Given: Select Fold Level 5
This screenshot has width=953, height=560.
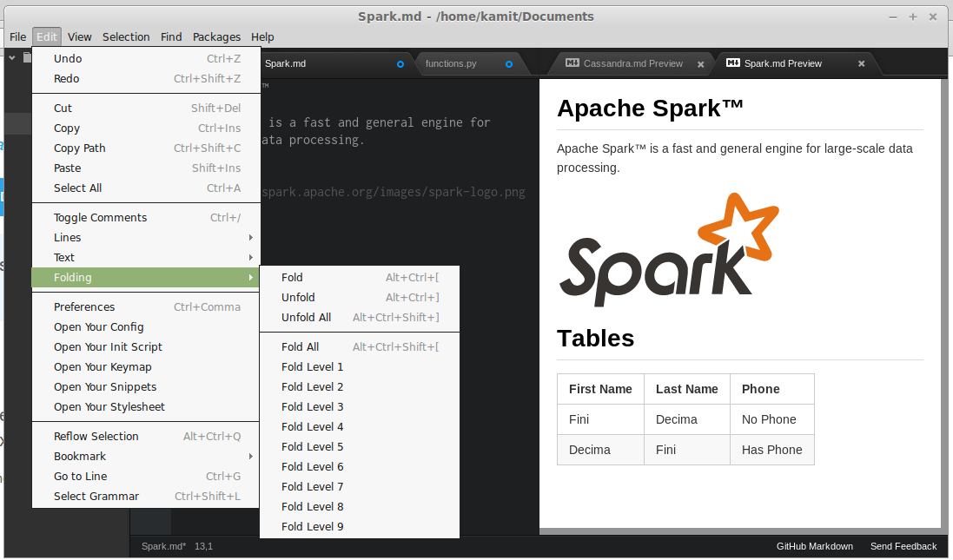Looking at the screenshot, I should pos(359,447).
